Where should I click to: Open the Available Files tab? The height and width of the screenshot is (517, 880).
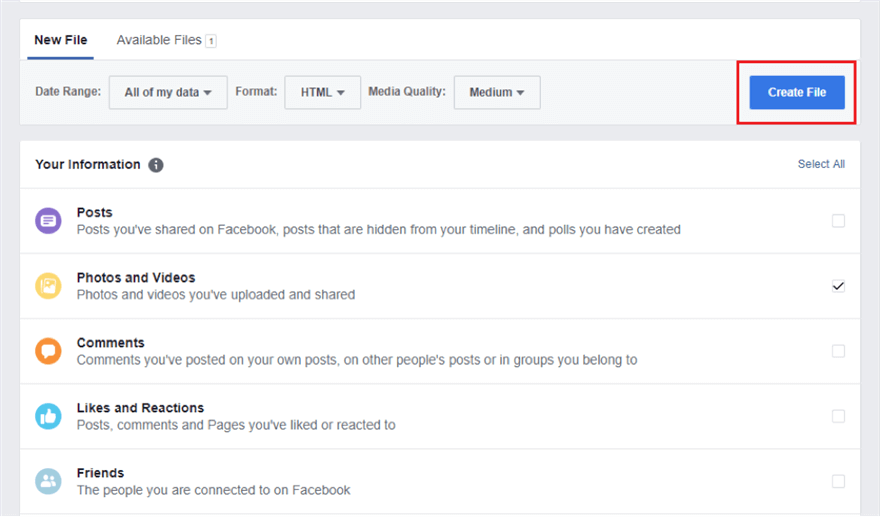(159, 41)
